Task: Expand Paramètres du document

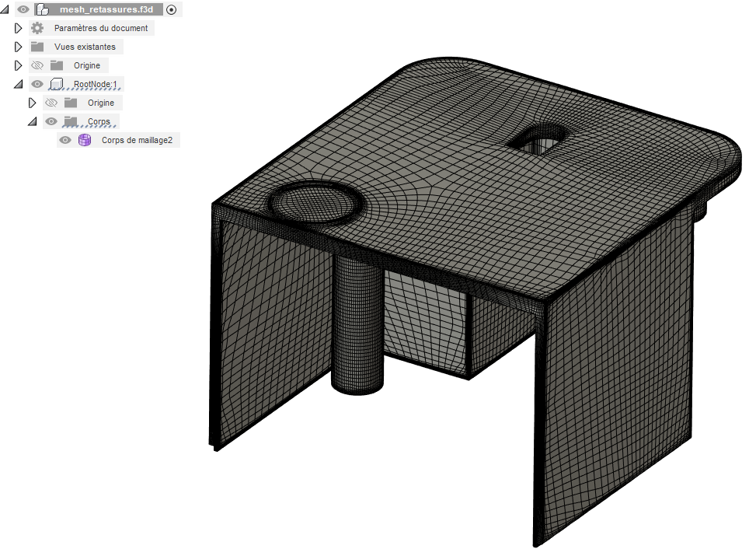Action: pyautogui.click(x=19, y=28)
